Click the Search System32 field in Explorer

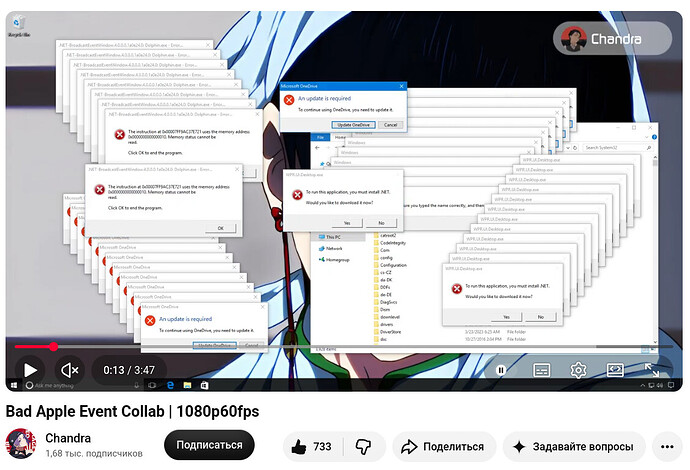(617, 148)
